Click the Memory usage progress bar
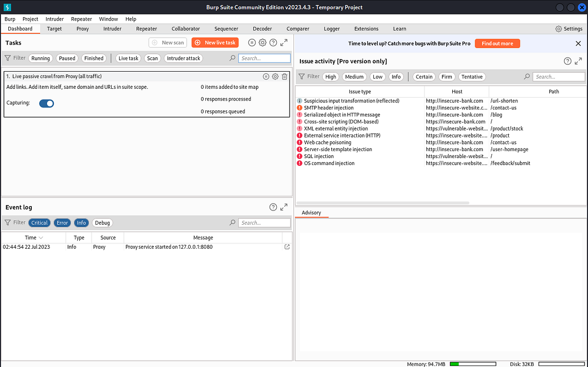The height and width of the screenshot is (367, 588). pos(473,364)
